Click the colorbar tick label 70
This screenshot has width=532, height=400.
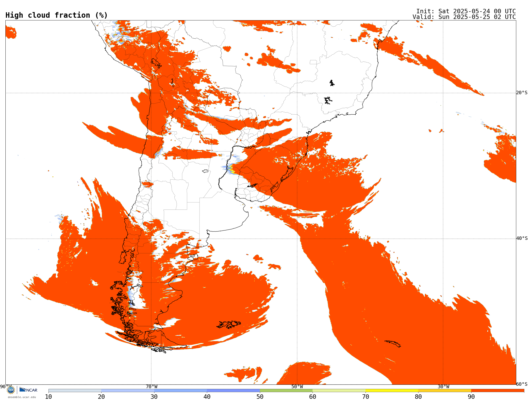366,397
